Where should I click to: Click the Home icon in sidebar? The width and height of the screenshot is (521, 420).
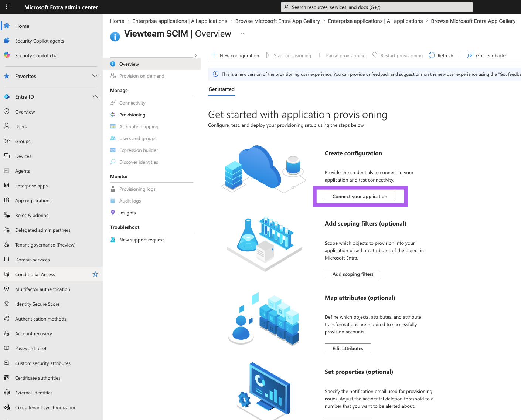coord(7,26)
